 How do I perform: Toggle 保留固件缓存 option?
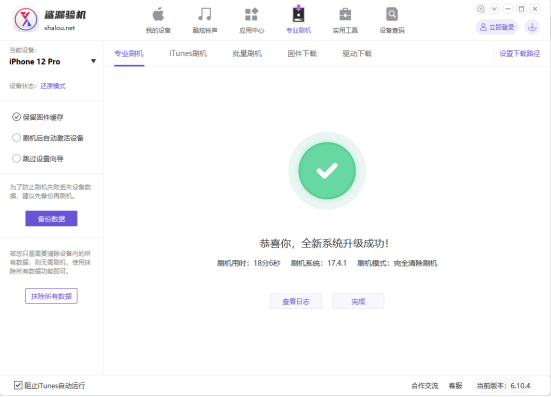pos(38,117)
